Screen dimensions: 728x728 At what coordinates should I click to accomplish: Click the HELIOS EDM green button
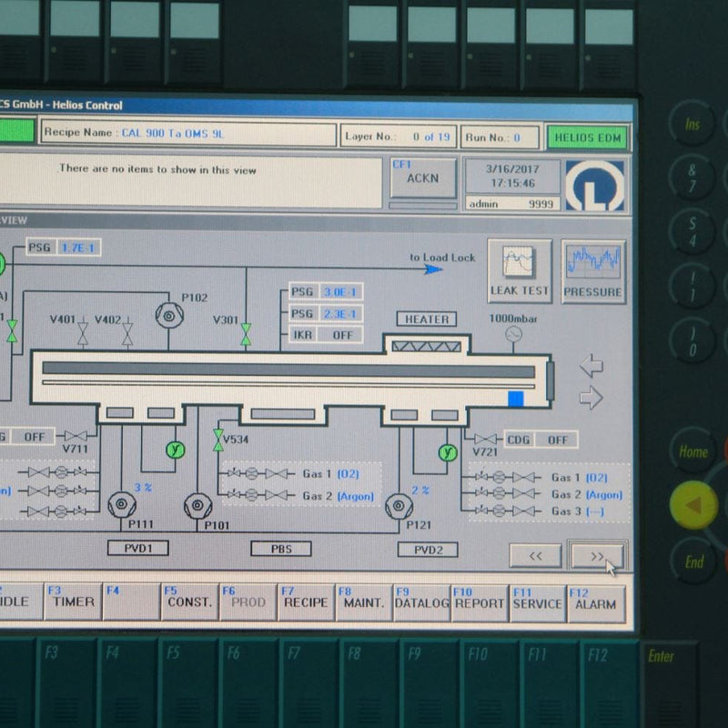[x=588, y=138]
